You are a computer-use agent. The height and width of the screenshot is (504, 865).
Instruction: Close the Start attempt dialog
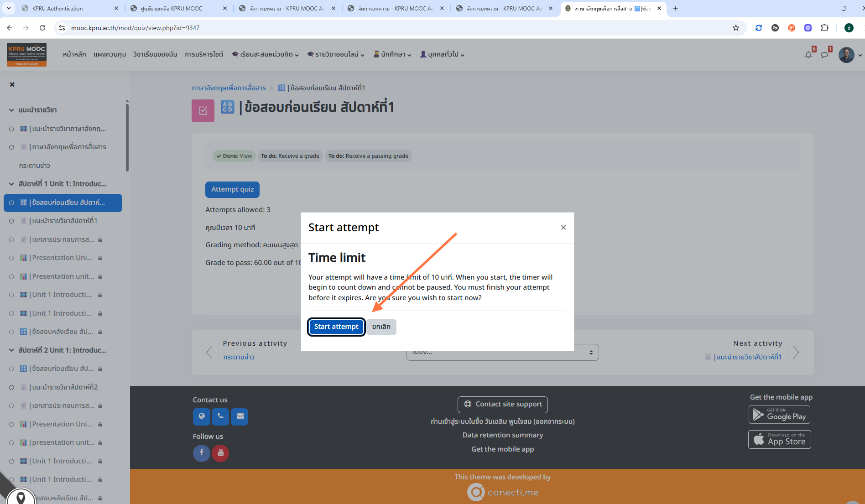563,228
